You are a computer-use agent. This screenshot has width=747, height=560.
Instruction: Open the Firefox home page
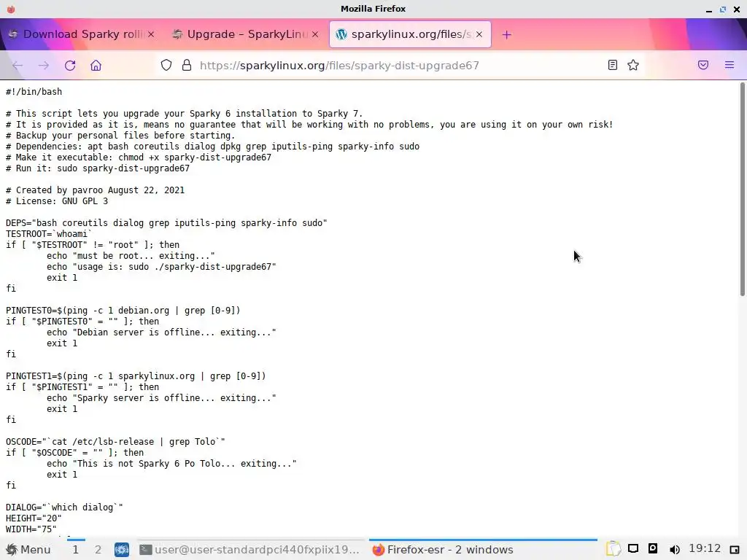point(96,66)
